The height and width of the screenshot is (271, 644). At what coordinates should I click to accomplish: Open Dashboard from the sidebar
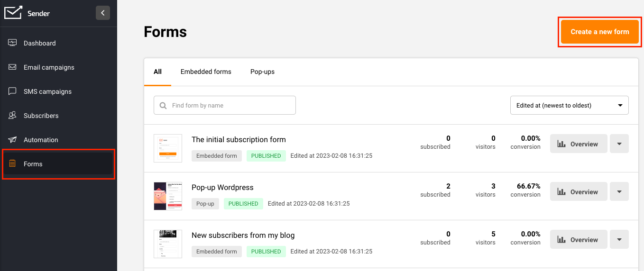click(40, 43)
